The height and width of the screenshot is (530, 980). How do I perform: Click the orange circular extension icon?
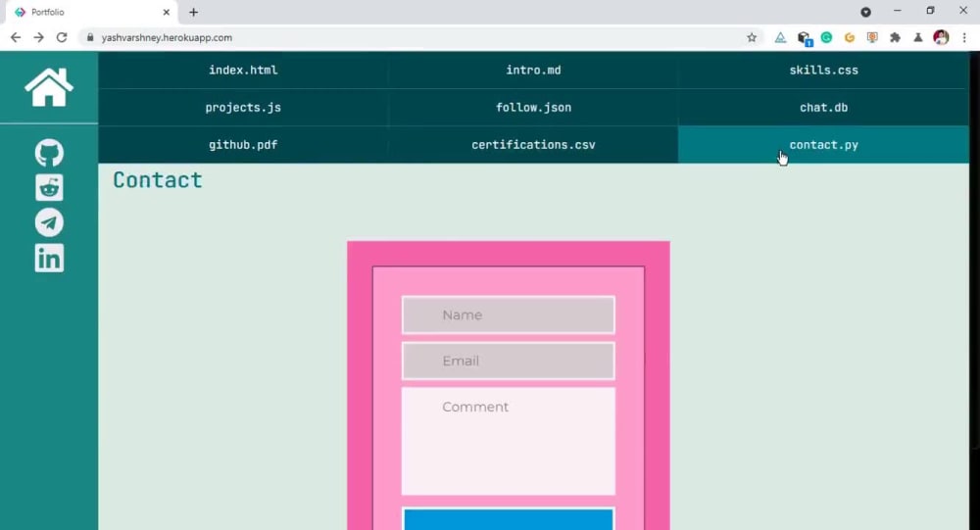click(x=850, y=37)
